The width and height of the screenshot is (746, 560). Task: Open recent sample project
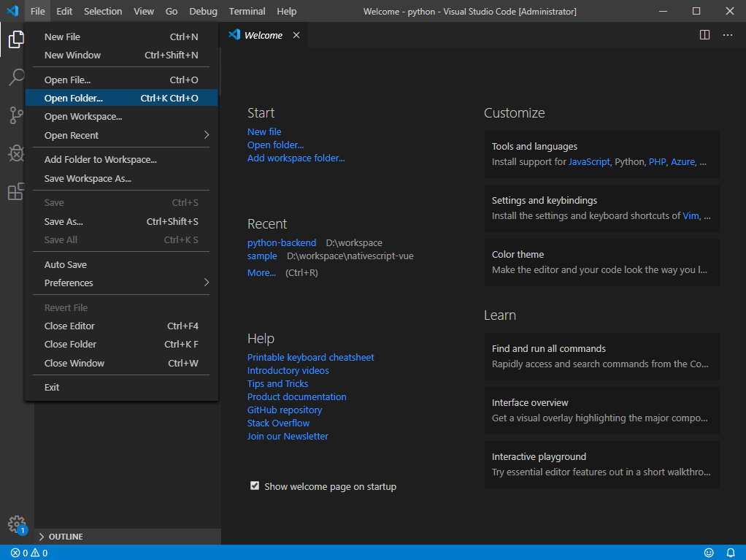262,256
